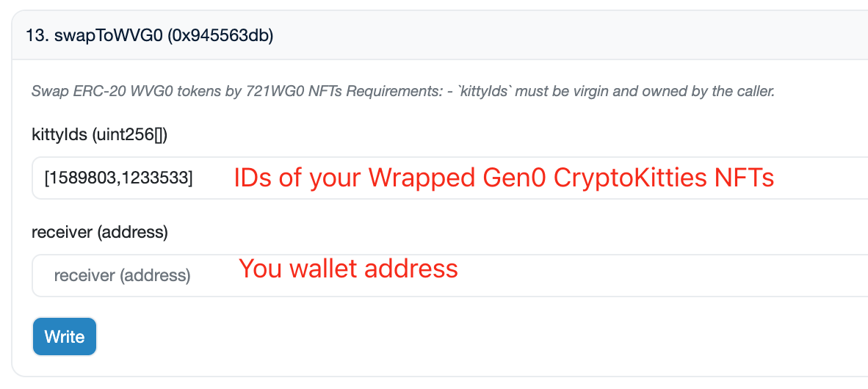Click the "swapToWVG0" function name in header

pos(108,35)
